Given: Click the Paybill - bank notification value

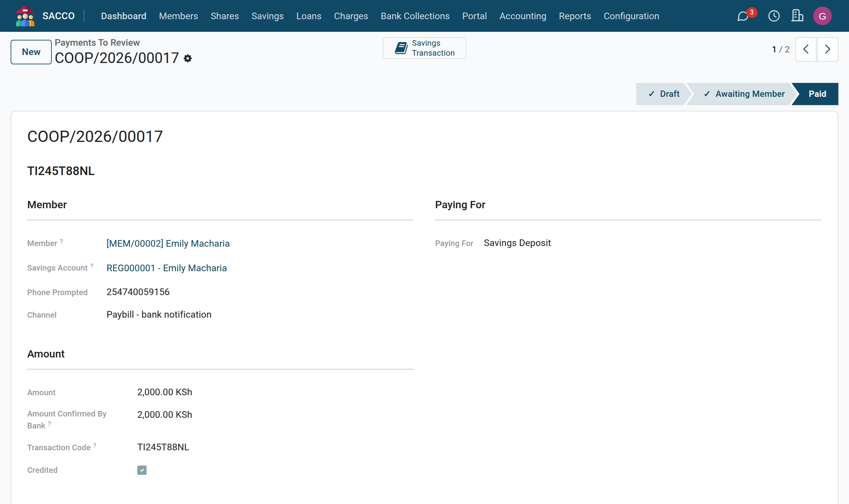Looking at the screenshot, I should click(x=159, y=314).
